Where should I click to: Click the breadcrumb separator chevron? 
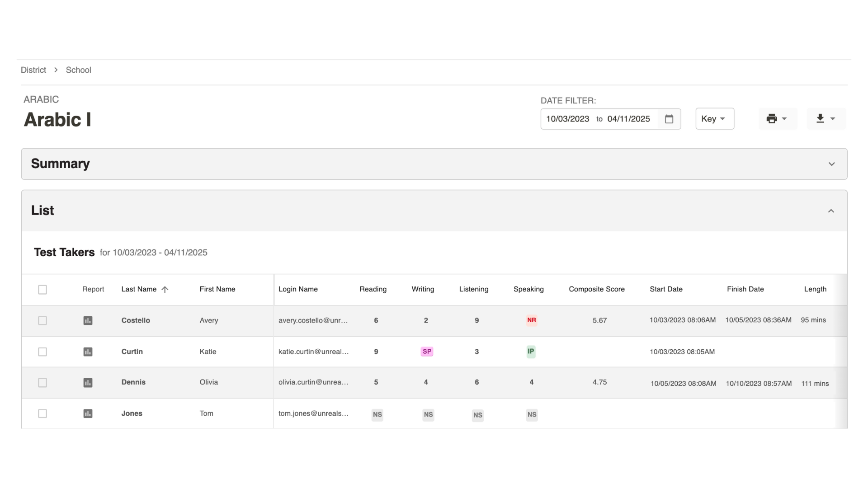[56, 70]
